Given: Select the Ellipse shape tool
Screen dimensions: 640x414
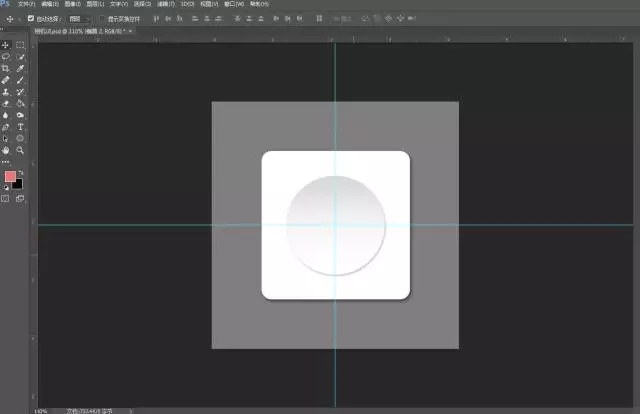Looking at the screenshot, I should pos(20,139).
